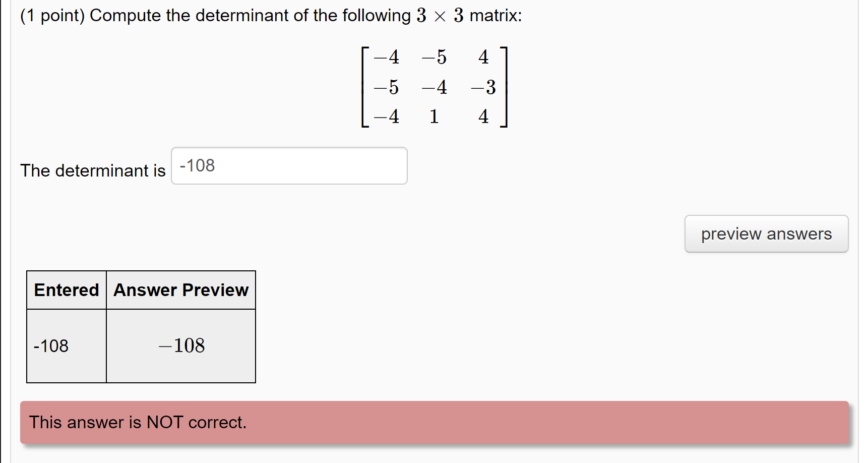Select the −108 cell under Answer Preview
The width and height of the screenshot is (868, 463).
point(180,345)
